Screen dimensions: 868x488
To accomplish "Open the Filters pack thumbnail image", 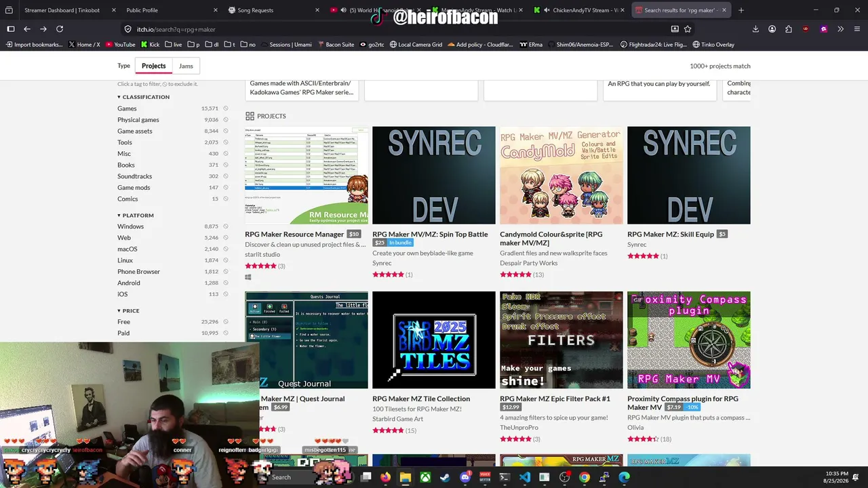I will [561, 340].
